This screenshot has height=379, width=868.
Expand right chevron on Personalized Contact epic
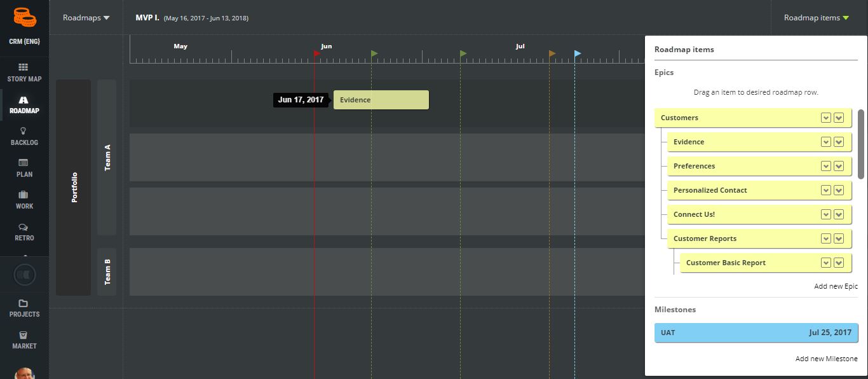839,190
